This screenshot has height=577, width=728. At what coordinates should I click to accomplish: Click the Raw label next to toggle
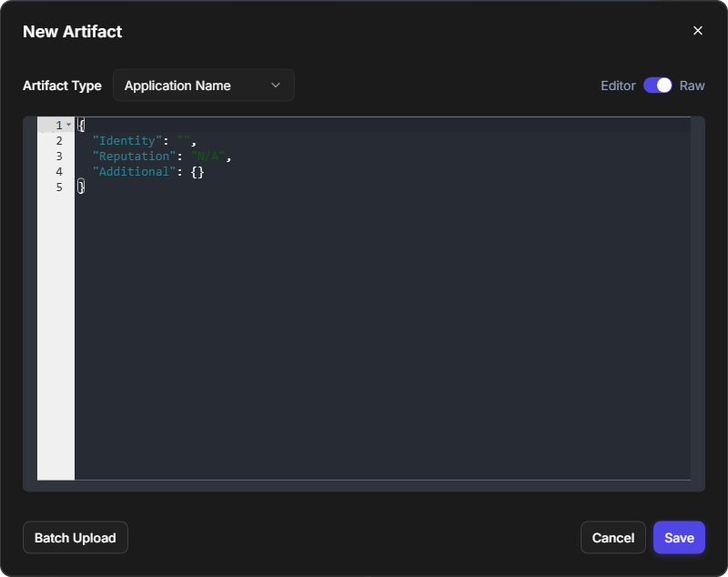[692, 86]
